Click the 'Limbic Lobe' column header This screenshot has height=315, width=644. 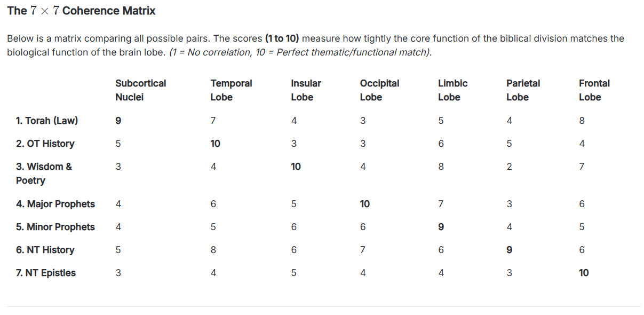tap(452, 90)
